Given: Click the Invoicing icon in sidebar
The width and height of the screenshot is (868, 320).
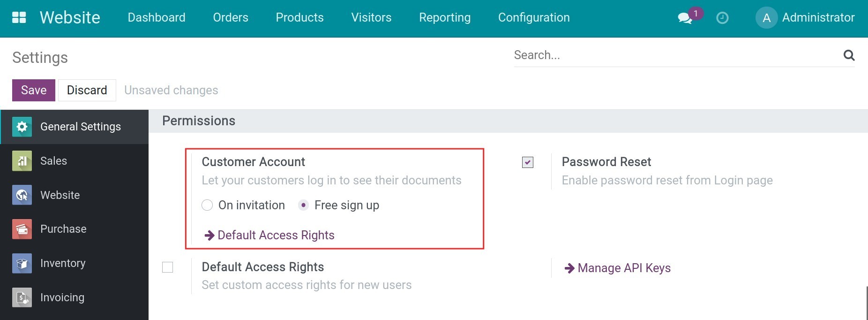Looking at the screenshot, I should point(22,297).
